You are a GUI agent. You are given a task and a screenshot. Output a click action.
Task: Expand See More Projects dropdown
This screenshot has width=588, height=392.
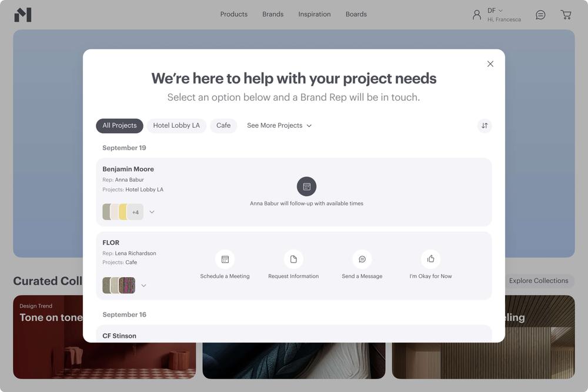279,125
